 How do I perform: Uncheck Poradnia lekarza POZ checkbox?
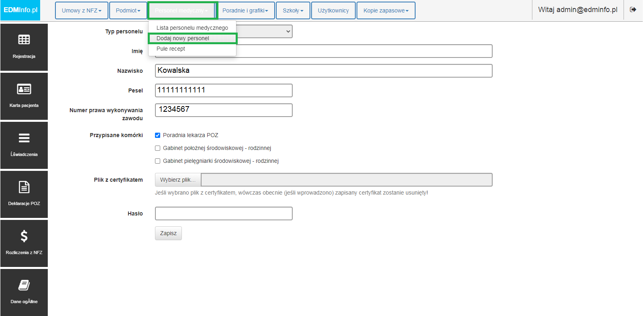(x=158, y=135)
